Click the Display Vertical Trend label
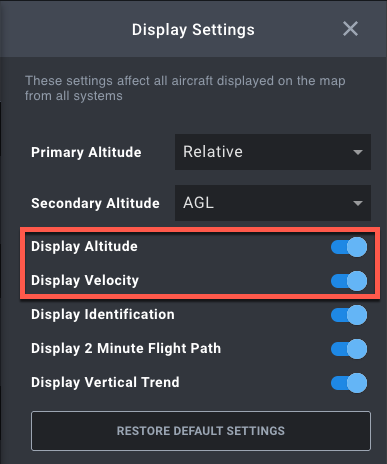 click(105, 382)
